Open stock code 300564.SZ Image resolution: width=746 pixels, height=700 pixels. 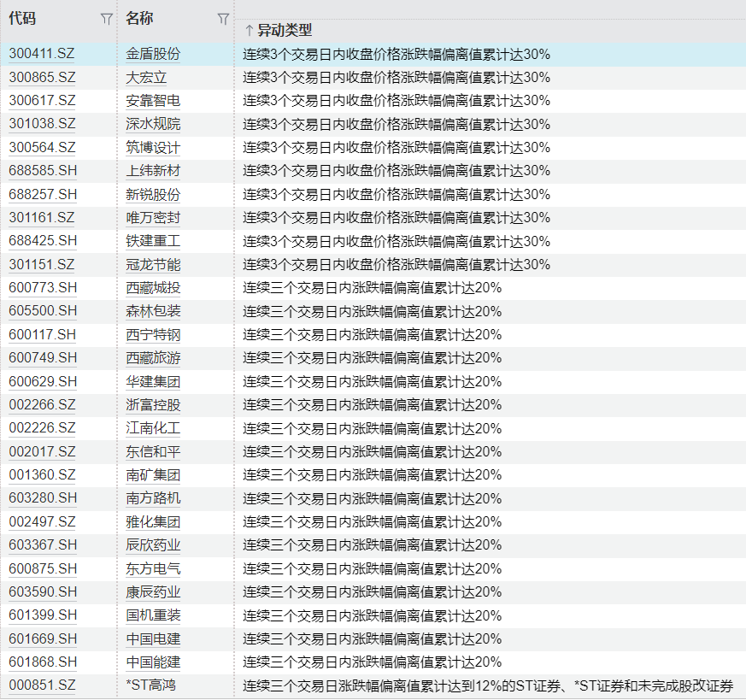(x=43, y=147)
